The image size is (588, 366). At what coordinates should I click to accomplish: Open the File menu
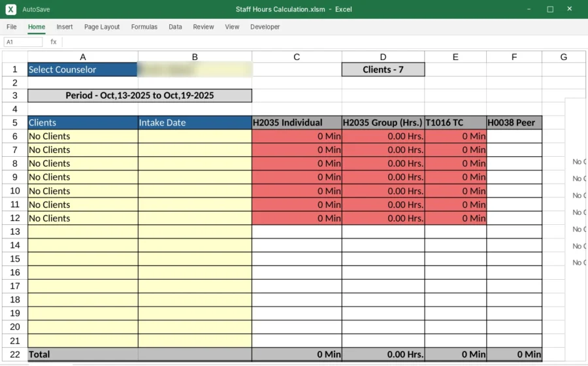[12, 27]
